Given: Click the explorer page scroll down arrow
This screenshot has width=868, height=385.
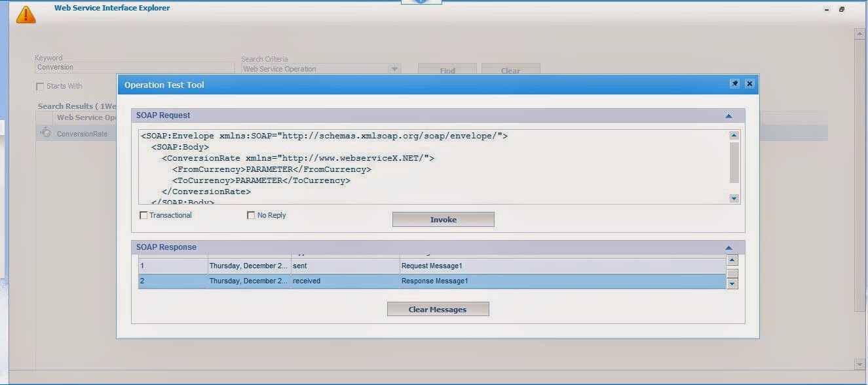Looking at the screenshot, I should click(860, 364).
